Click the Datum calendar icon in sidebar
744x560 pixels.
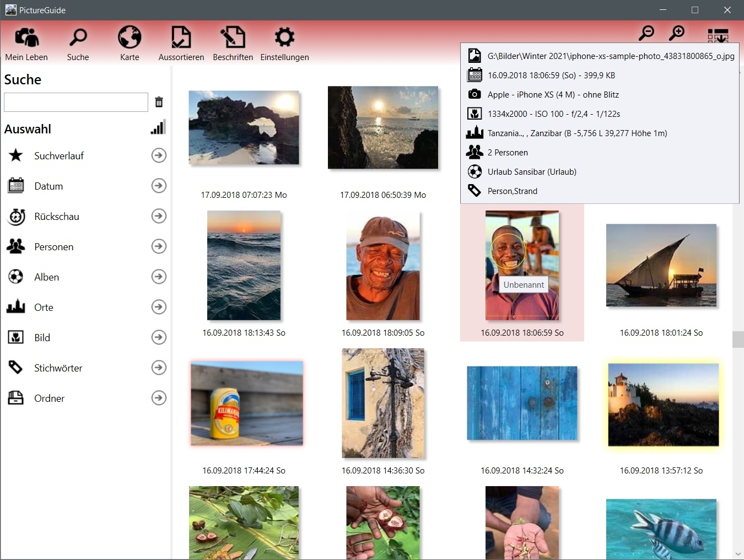(x=16, y=186)
